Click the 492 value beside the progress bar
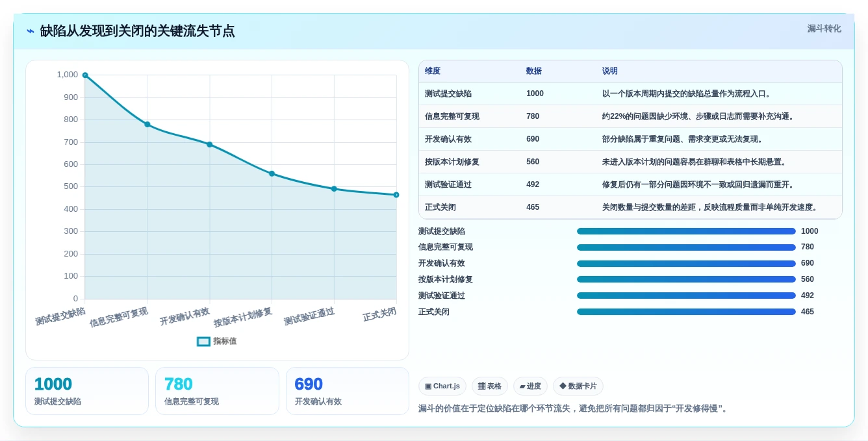The height and width of the screenshot is (441, 868). [x=808, y=296]
